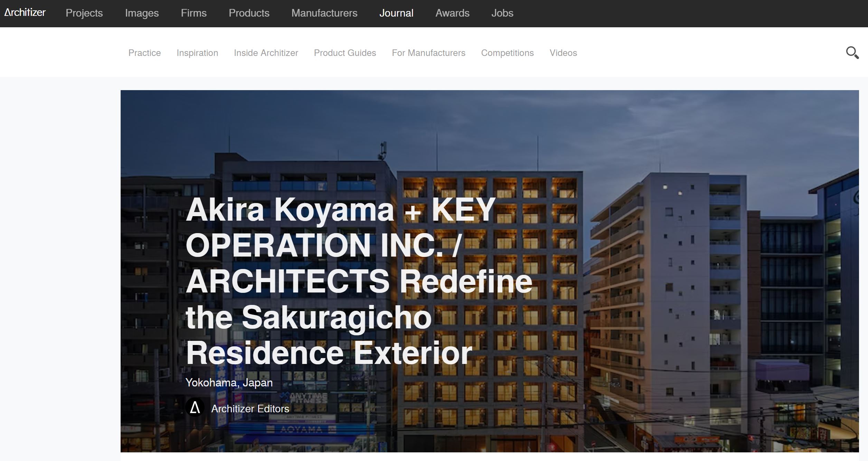Open the Sakuragicho Residence article headline
The width and height of the screenshot is (868, 461).
(359, 281)
